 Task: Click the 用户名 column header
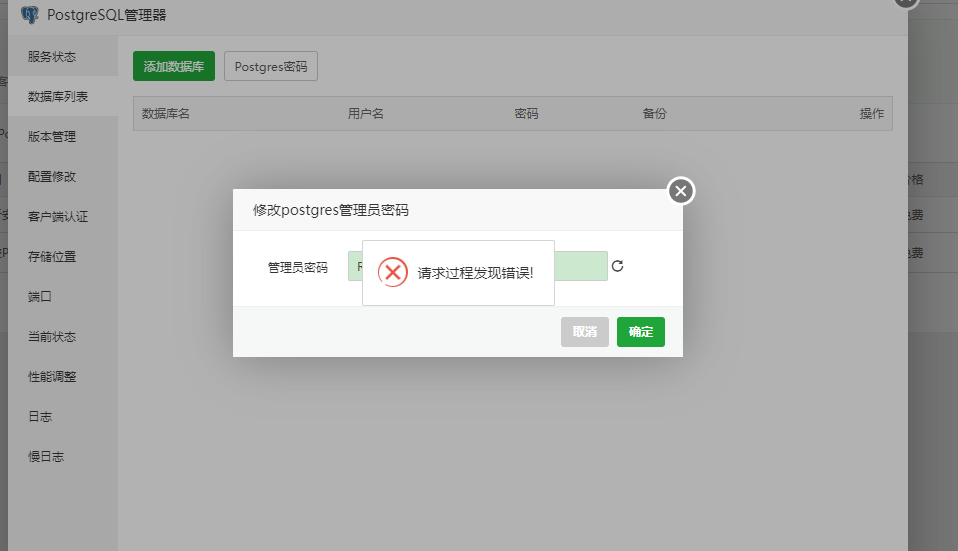(x=365, y=114)
